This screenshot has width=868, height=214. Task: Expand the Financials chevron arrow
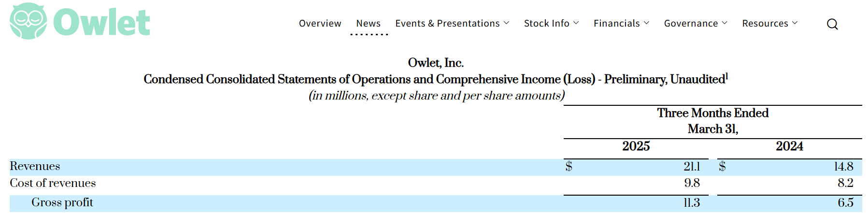pyautogui.click(x=646, y=23)
